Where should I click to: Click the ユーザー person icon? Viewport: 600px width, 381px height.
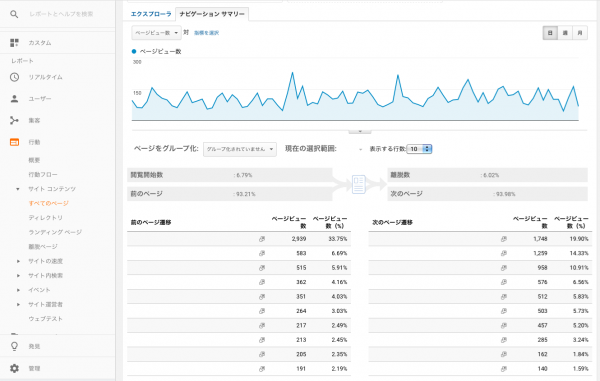(14, 99)
